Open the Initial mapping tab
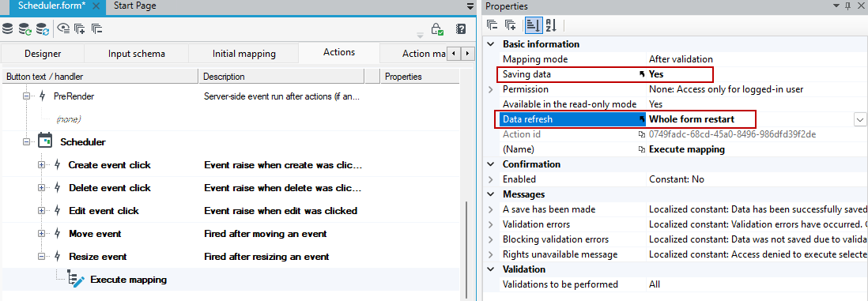The image size is (868, 301). (x=243, y=54)
